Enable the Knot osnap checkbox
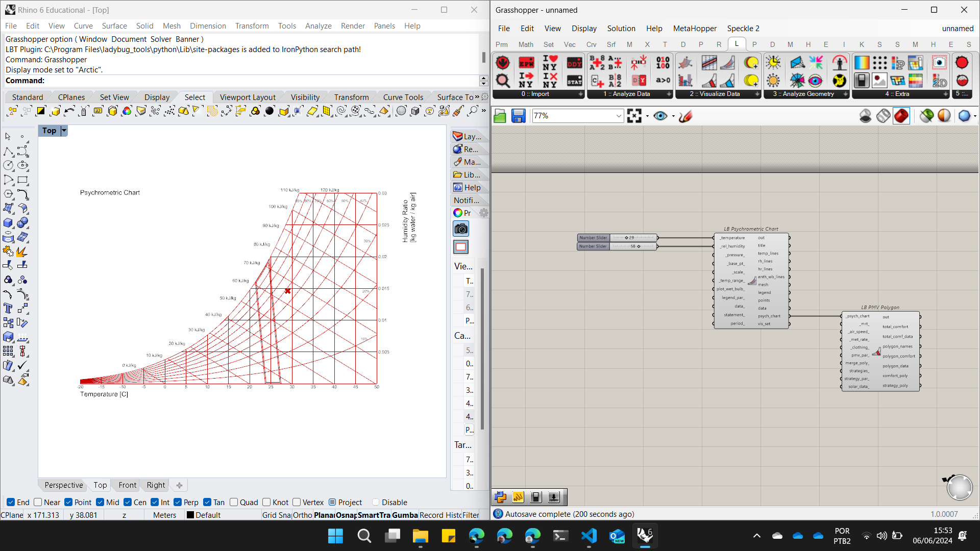Screen dimensions: 980x551 [266, 502]
